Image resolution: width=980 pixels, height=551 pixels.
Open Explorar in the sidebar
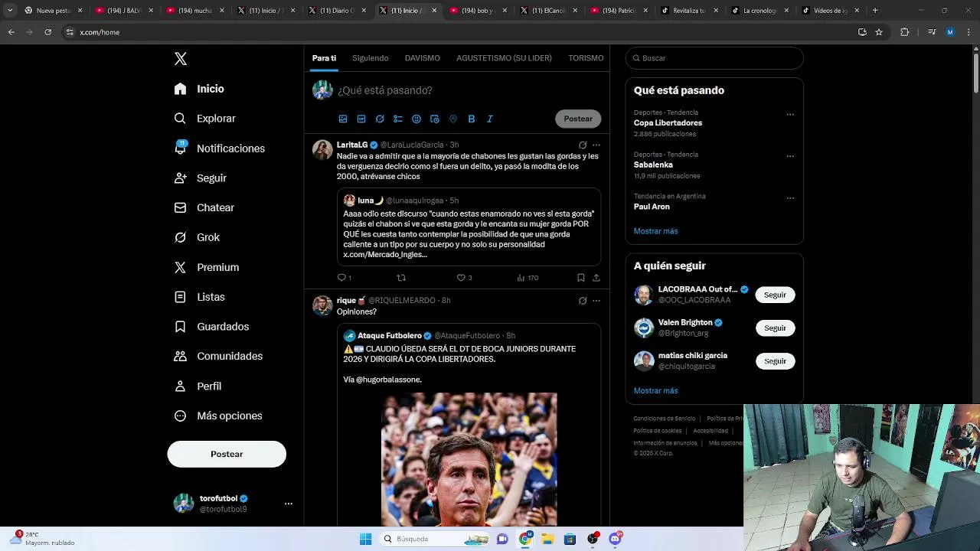(x=204, y=119)
